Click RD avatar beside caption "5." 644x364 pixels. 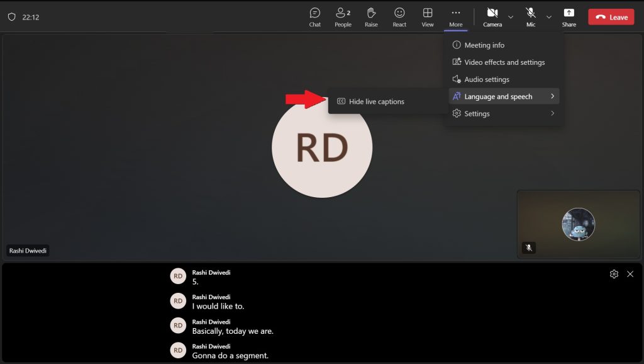click(x=178, y=276)
